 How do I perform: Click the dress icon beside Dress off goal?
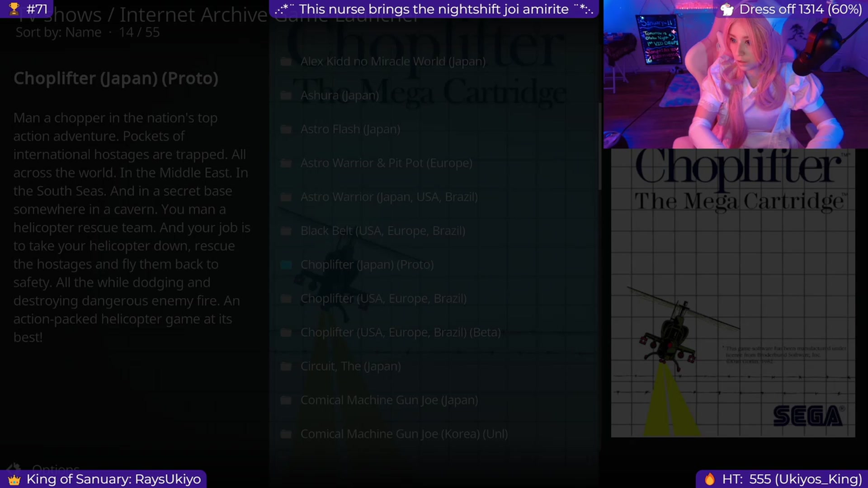pyautogui.click(x=727, y=9)
